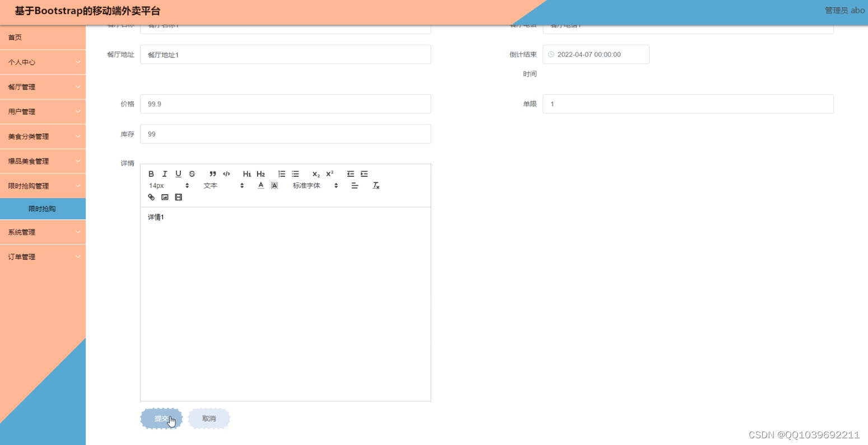Click the 提交 submit button
This screenshot has width=868, height=445.
point(161,419)
